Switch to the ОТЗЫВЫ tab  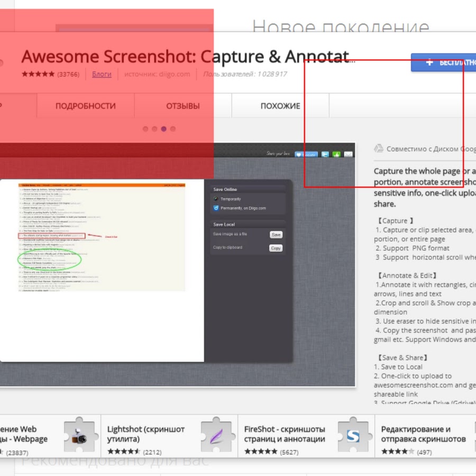tap(183, 106)
